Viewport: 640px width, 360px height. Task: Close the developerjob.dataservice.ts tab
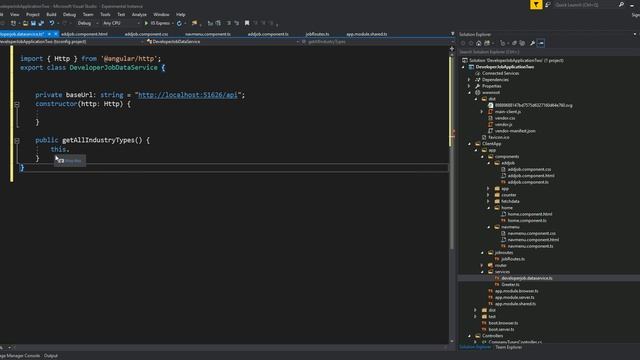click(56, 34)
